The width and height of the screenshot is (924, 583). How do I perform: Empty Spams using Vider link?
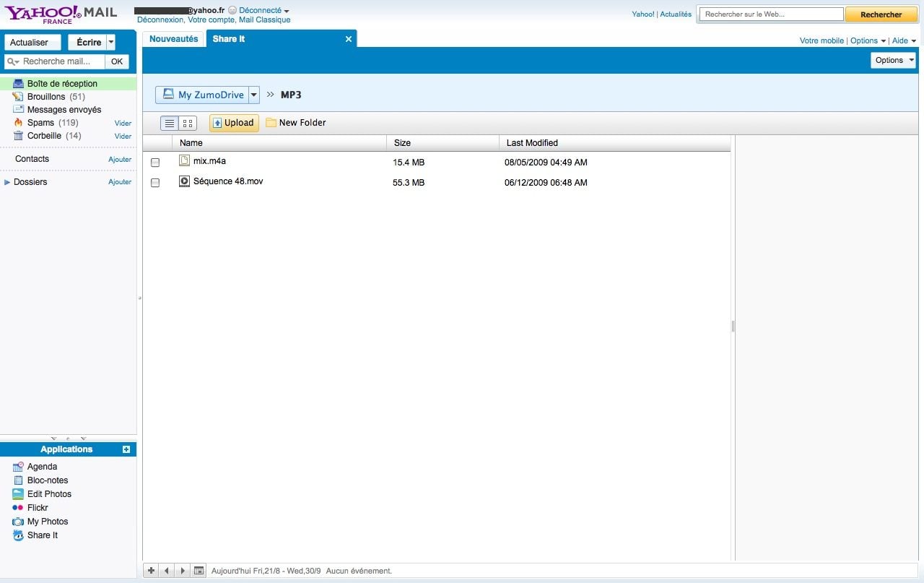[123, 124]
